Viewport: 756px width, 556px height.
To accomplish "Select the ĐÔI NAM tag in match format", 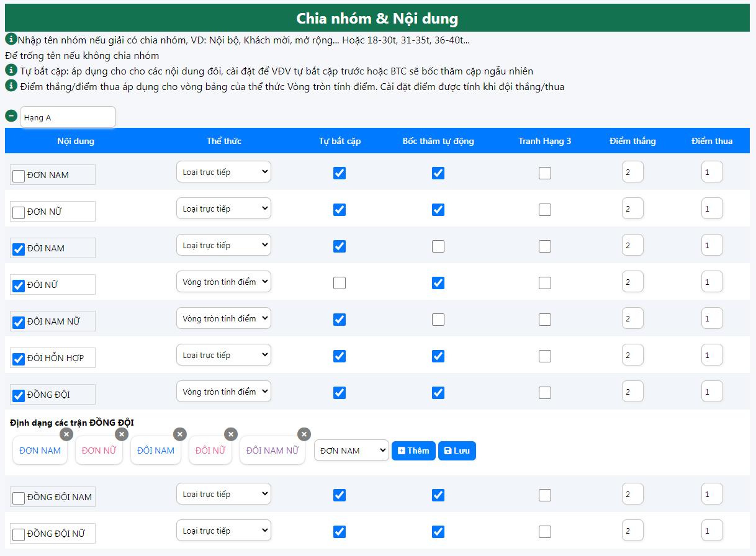I will (155, 451).
